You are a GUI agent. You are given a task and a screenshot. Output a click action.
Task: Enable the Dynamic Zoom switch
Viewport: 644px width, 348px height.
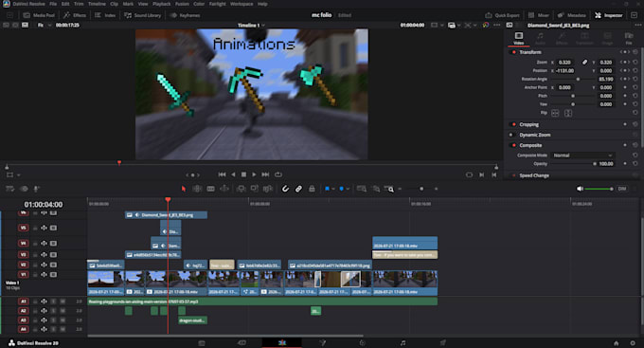[511, 135]
